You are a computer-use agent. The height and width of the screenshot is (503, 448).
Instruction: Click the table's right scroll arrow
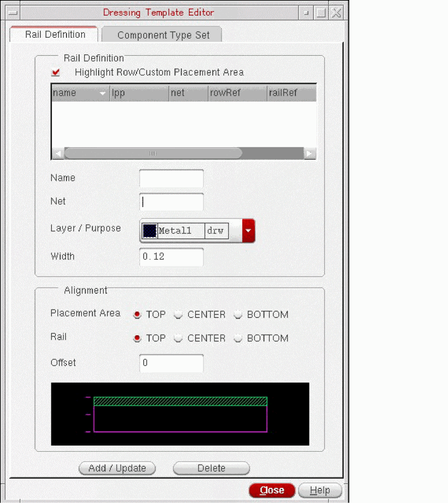tap(309, 153)
